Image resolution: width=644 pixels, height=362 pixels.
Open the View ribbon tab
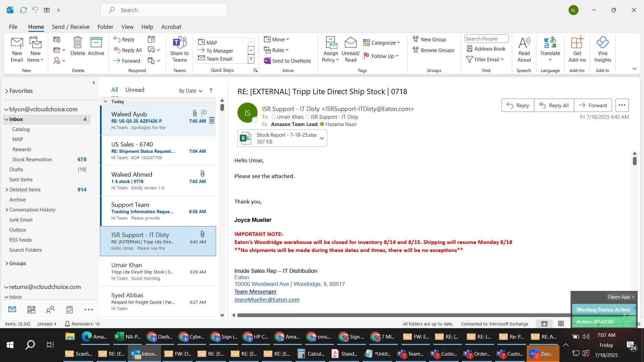click(127, 27)
